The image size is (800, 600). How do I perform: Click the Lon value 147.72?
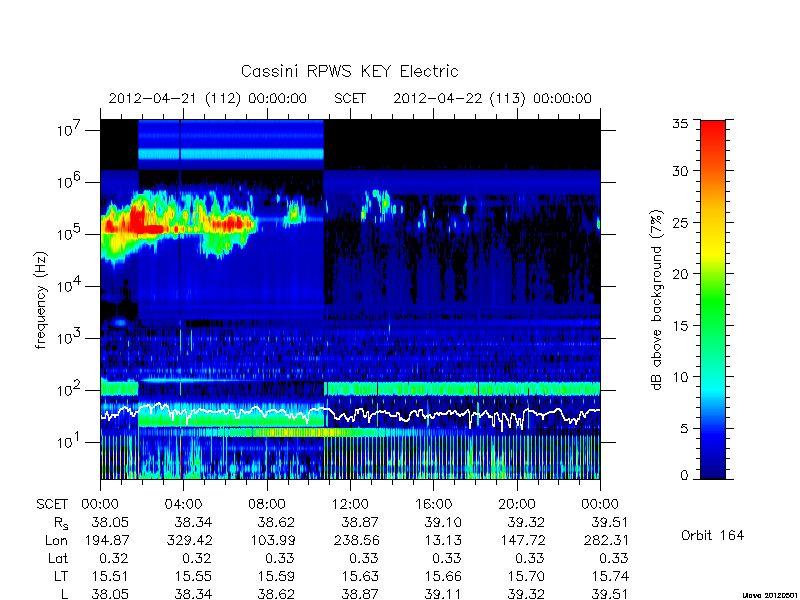pyautogui.click(x=522, y=540)
